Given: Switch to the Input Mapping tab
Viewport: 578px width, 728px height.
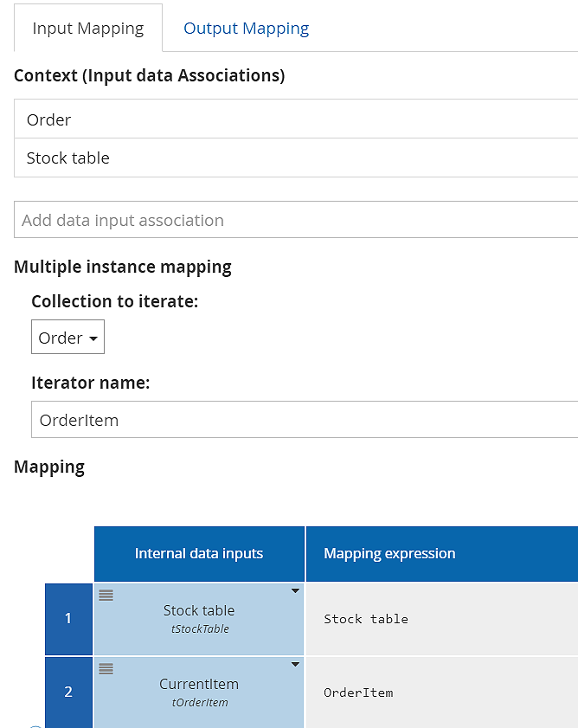Looking at the screenshot, I should click(88, 28).
